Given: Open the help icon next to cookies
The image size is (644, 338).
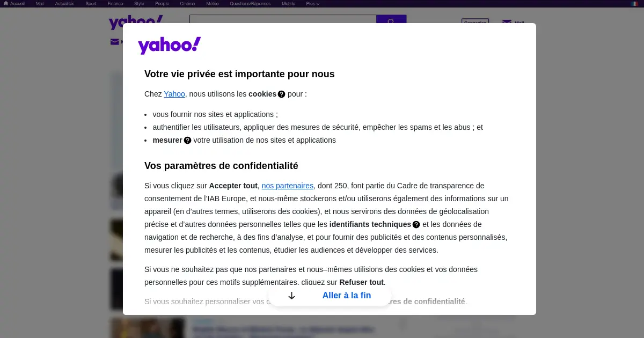Looking at the screenshot, I should [x=281, y=94].
